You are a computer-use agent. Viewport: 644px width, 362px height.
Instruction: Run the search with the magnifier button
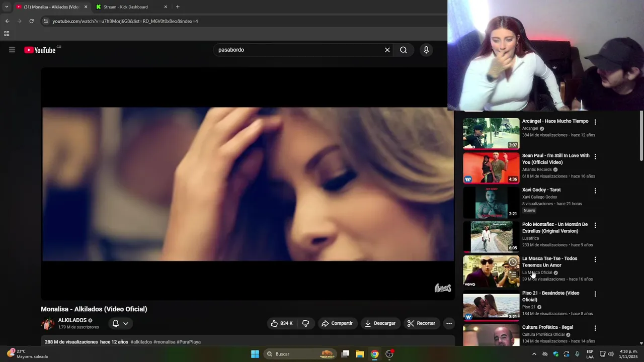coord(404,50)
